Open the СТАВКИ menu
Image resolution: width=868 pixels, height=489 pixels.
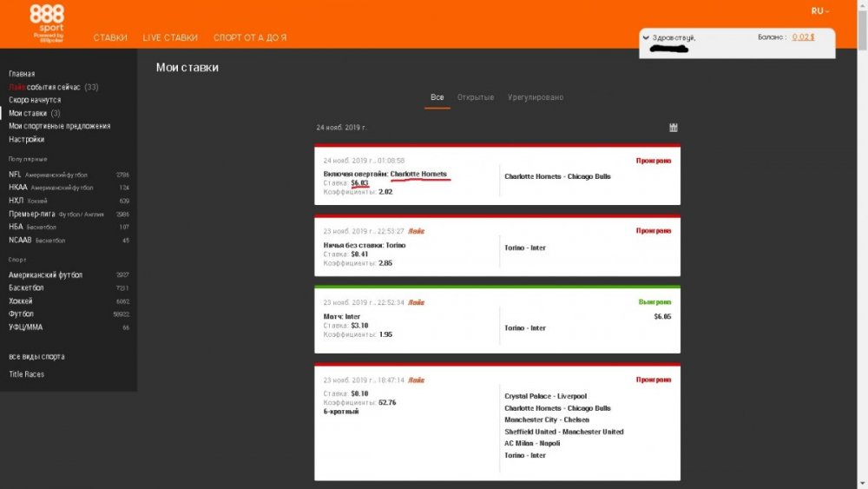coord(110,37)
